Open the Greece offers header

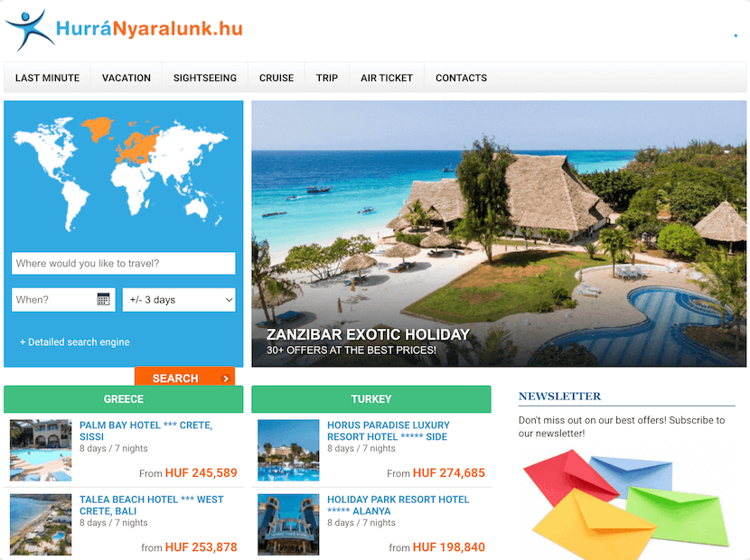tap(124, 399)
